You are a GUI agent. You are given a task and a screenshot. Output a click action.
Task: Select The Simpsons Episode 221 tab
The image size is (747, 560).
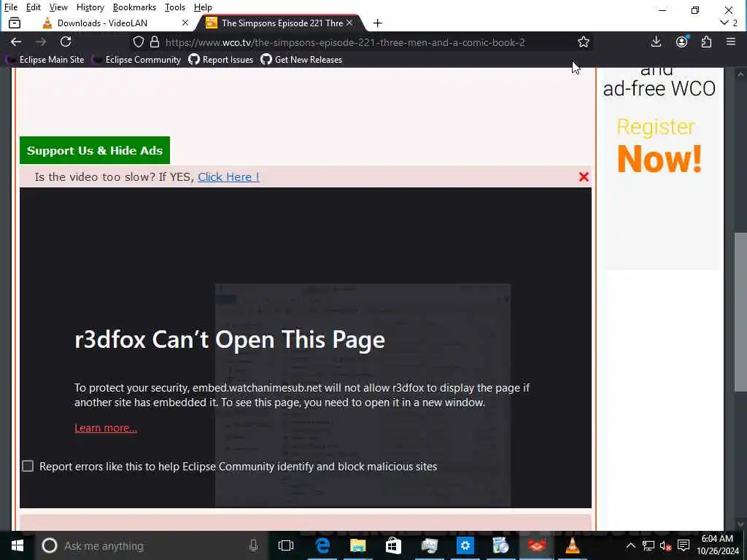click(x=281, y=23)
